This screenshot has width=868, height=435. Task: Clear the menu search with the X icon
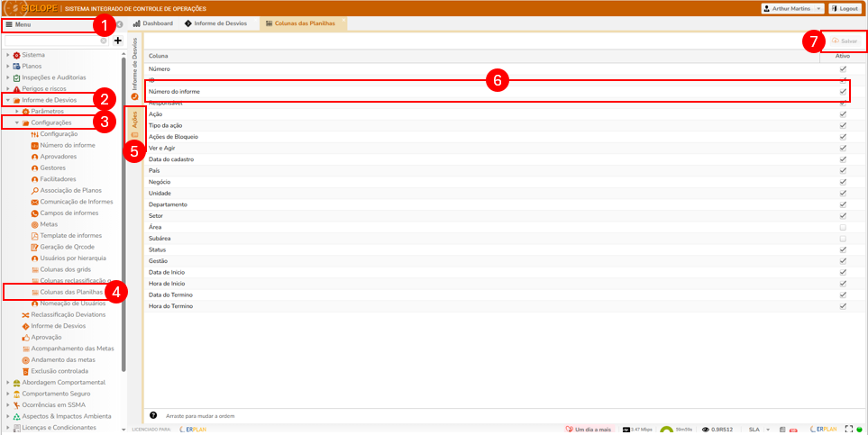click(x=103, y=41)
